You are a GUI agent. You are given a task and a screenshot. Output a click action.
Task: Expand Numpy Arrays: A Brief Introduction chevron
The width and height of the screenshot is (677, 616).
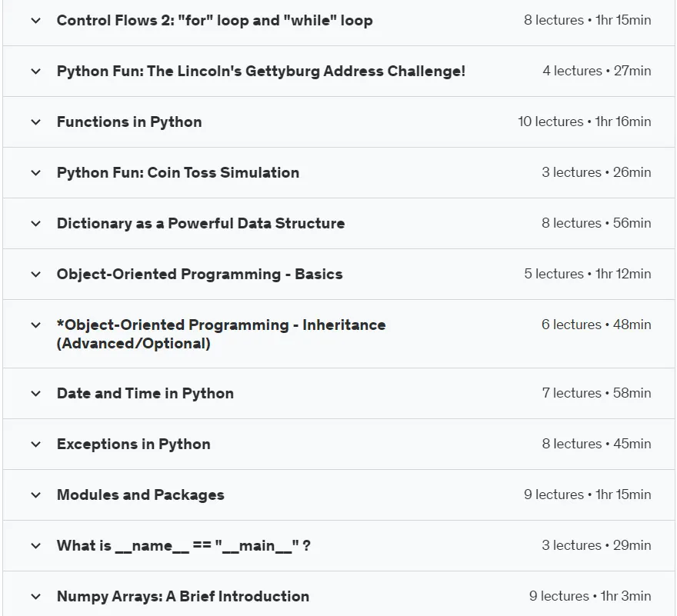pos(36,597)
